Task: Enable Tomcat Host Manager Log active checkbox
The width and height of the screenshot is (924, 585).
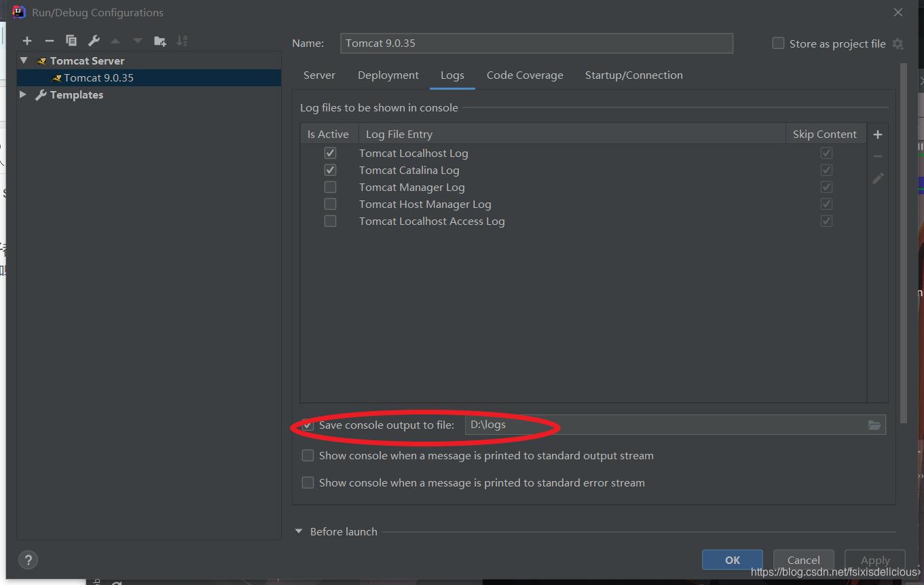Action: click(330, 204)
